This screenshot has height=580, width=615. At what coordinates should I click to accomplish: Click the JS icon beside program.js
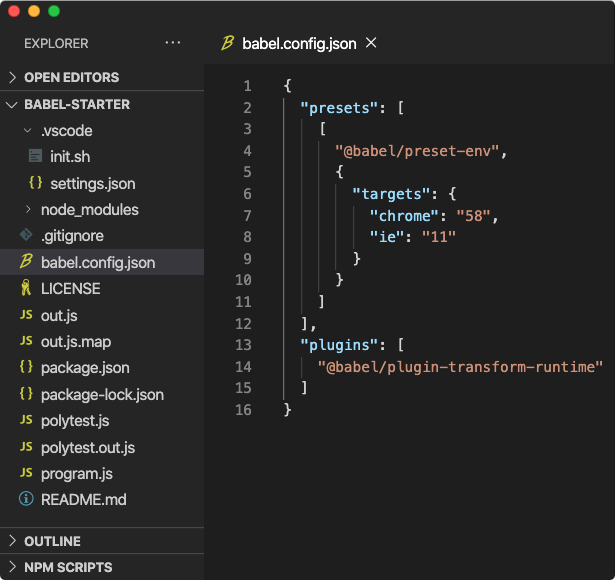click(26, 473)
